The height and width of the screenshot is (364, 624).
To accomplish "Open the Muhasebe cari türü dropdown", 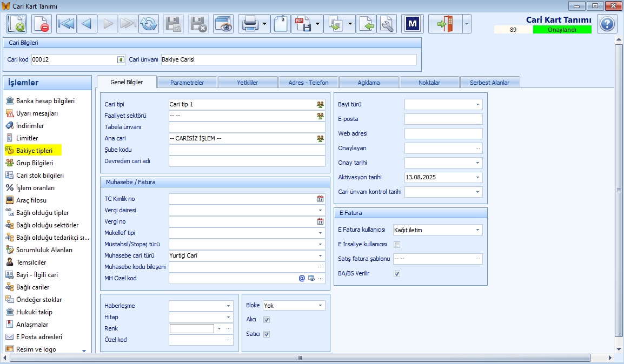I will point(320,255).
